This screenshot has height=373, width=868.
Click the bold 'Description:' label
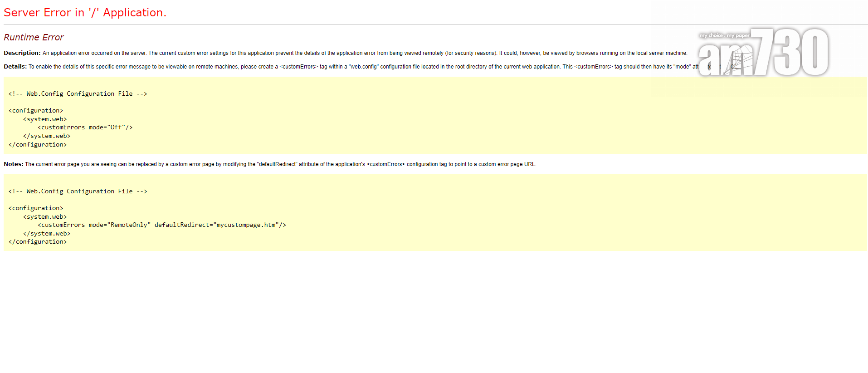tap(22, 53)
